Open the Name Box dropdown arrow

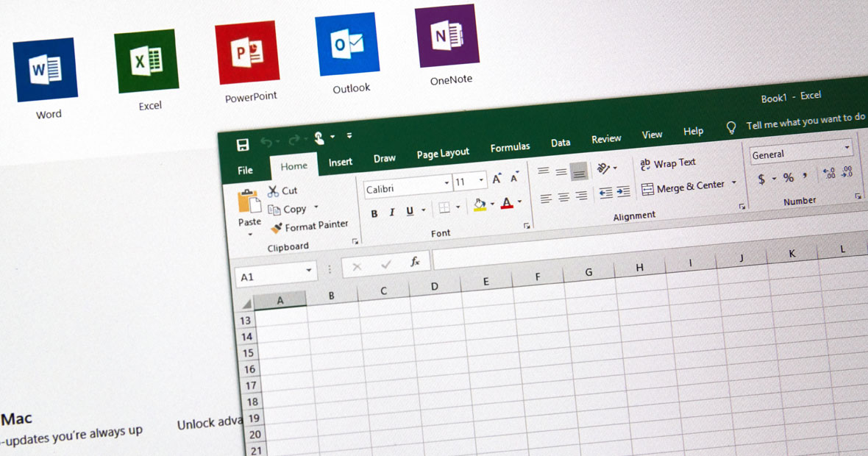(309, 271)
